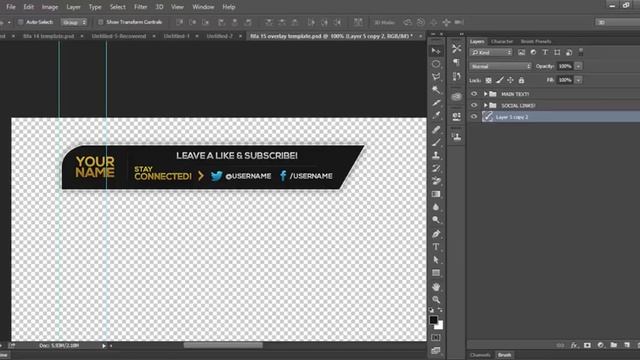Select the Clone Stamp tool

click(436, 156)
